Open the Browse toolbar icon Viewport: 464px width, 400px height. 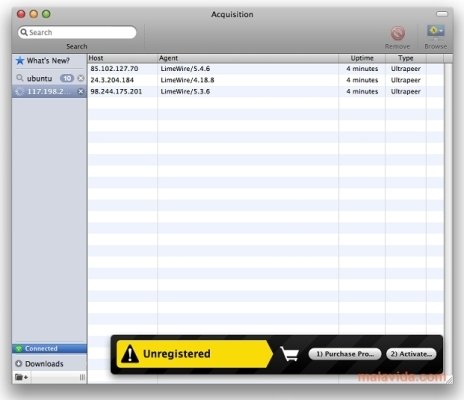point(435,32)
